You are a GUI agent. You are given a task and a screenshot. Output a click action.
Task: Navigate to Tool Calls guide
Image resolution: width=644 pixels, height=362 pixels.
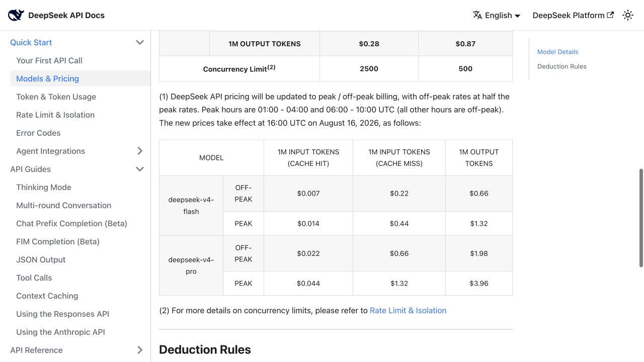pyautogui.click(x=34, y=278)
